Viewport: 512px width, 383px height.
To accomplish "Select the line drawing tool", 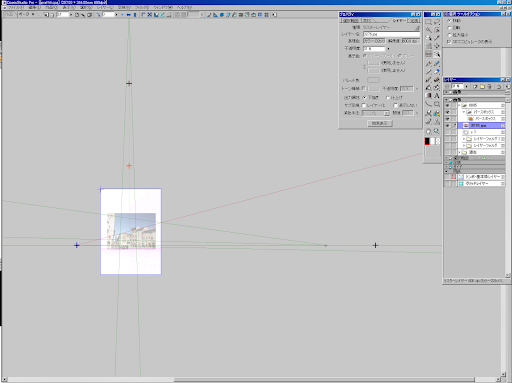I will [x=429, y=104].
